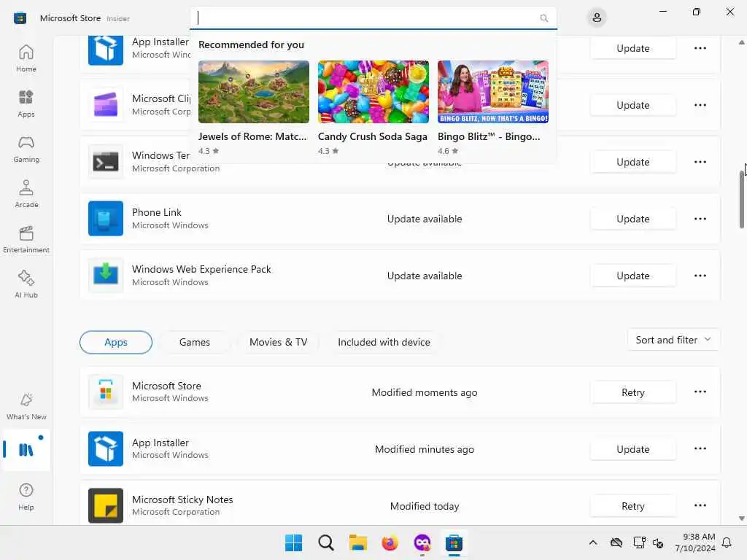Open File Explorer from taskbar

click(357, 542)
